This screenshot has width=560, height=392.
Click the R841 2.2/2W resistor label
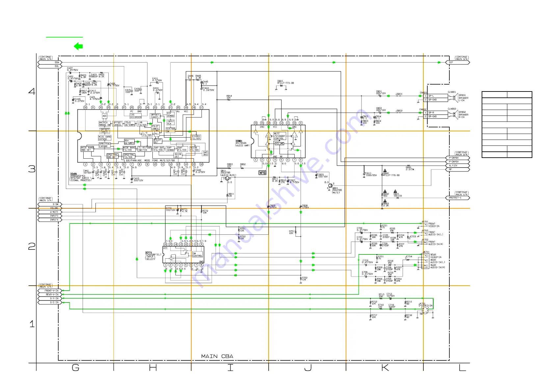point(410,168)
